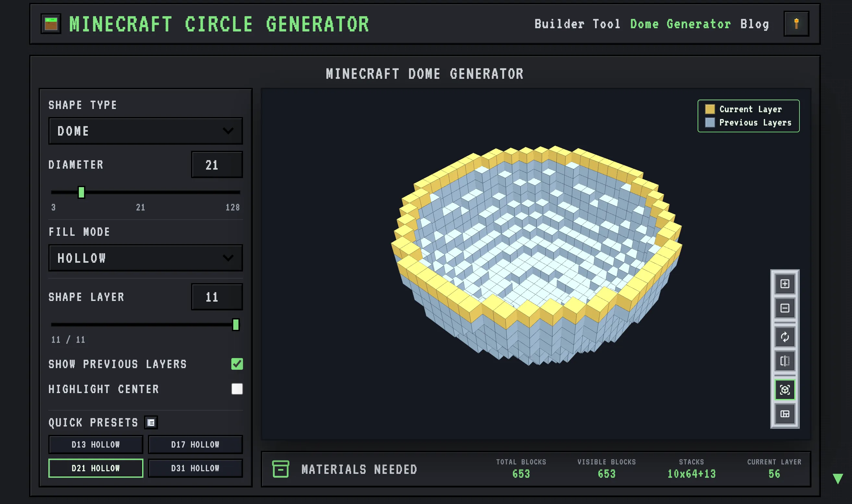
Task: Click the Minecraft Circle Generator title
Action: [219, 24]
